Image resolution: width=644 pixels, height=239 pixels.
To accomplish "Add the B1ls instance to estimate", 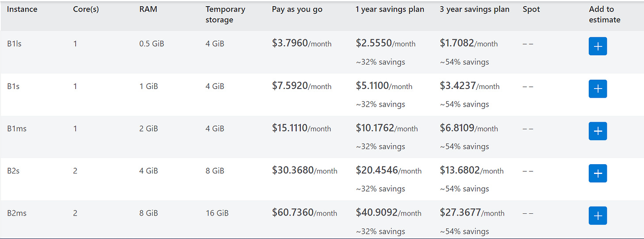I will tap(598, 46).
